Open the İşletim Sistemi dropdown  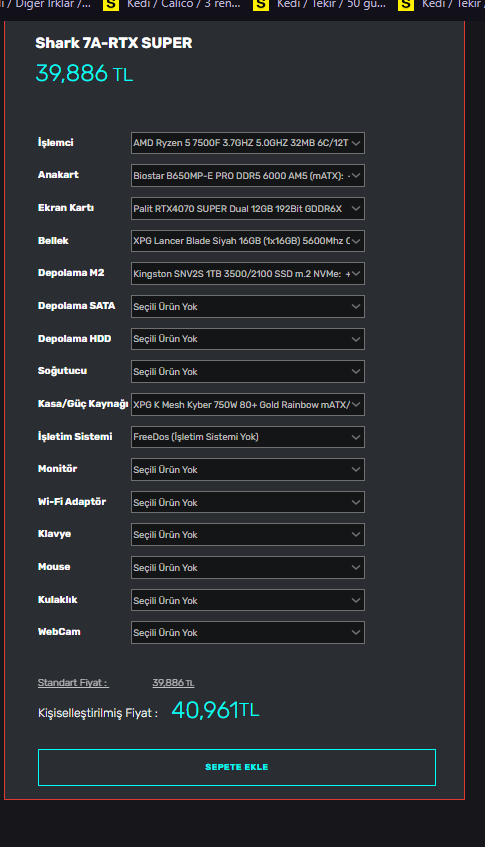point(247,437)
